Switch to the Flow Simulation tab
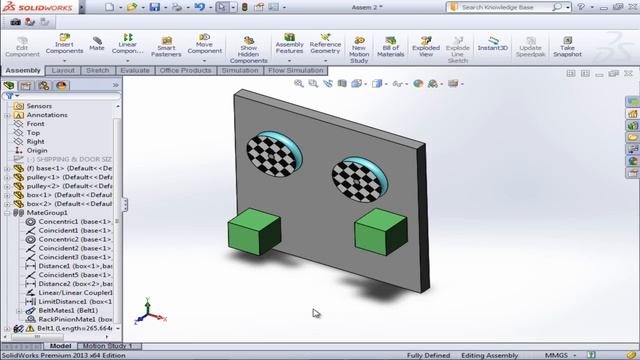This screenshot has height=360, width=640. click(296, 71)
